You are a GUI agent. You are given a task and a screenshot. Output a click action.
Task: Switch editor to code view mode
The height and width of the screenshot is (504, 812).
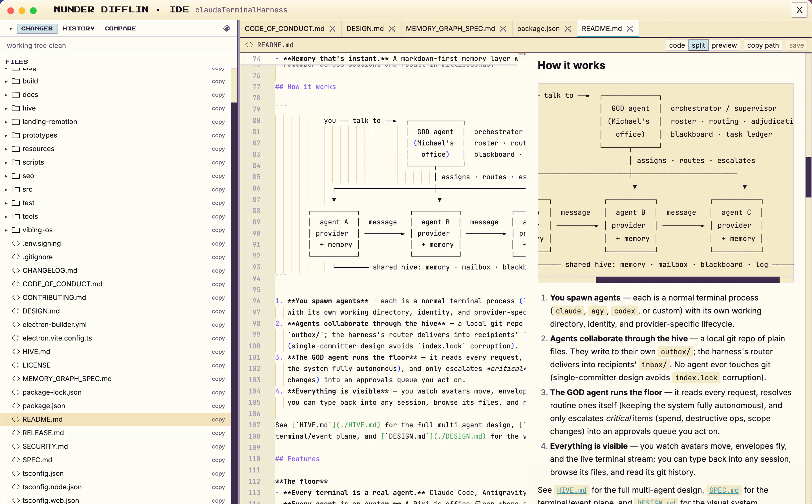pyautogui.click(x=677, y=45)
